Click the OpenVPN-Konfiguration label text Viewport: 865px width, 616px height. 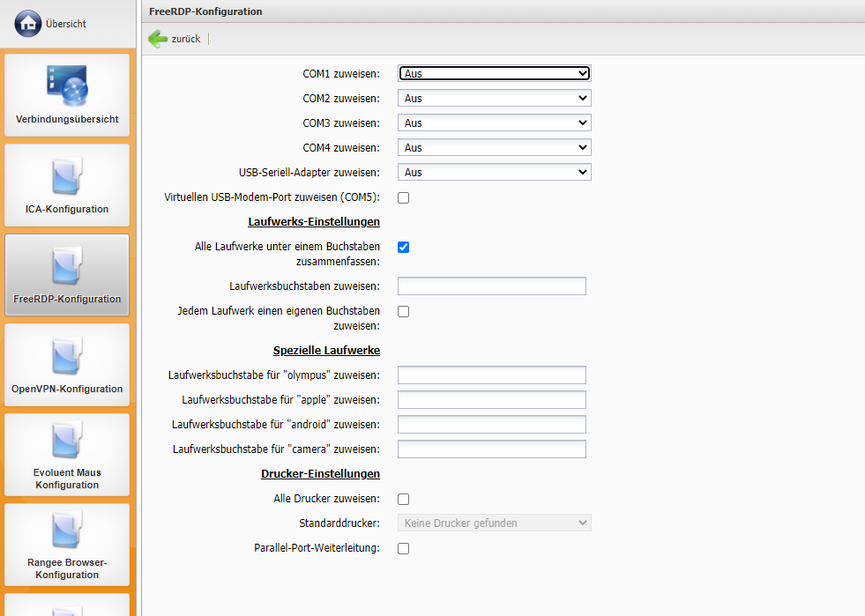[67, 389]
